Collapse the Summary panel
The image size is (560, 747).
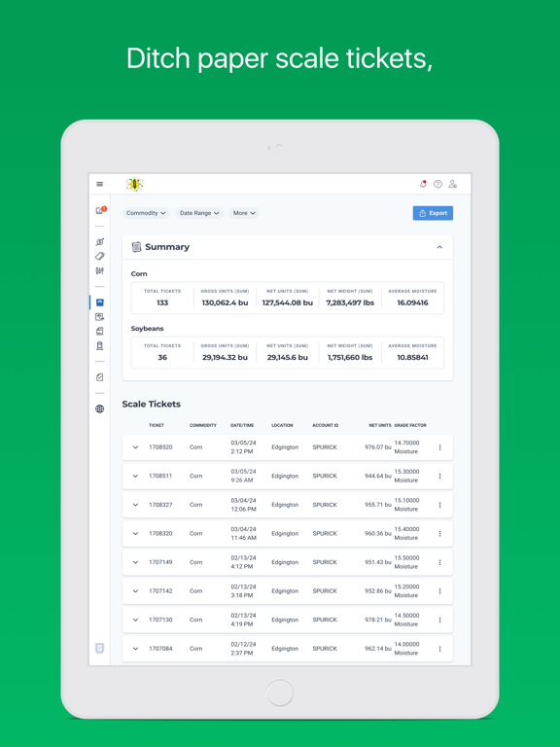point(439,247)
